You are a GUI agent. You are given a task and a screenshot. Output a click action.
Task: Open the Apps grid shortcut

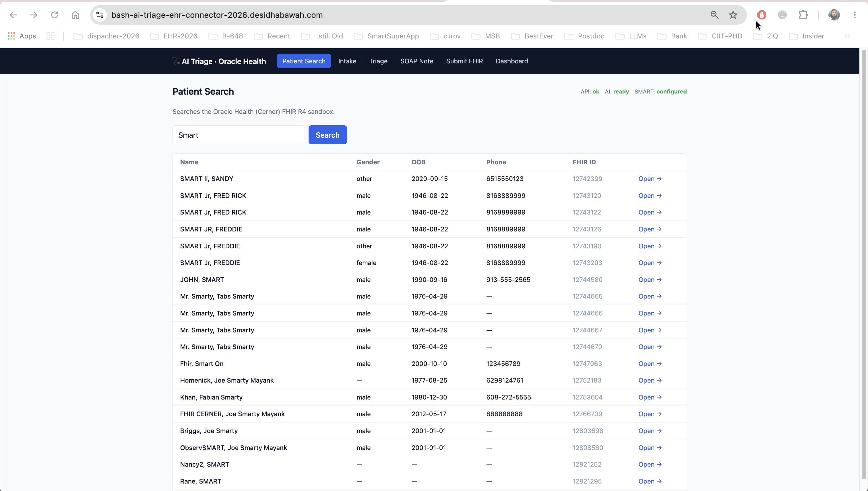[22, 36]
